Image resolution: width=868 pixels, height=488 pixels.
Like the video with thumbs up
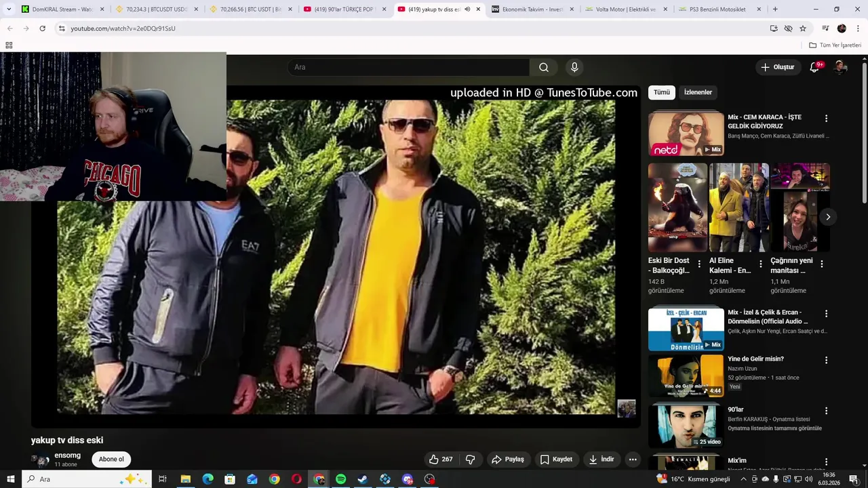point(440,460)
